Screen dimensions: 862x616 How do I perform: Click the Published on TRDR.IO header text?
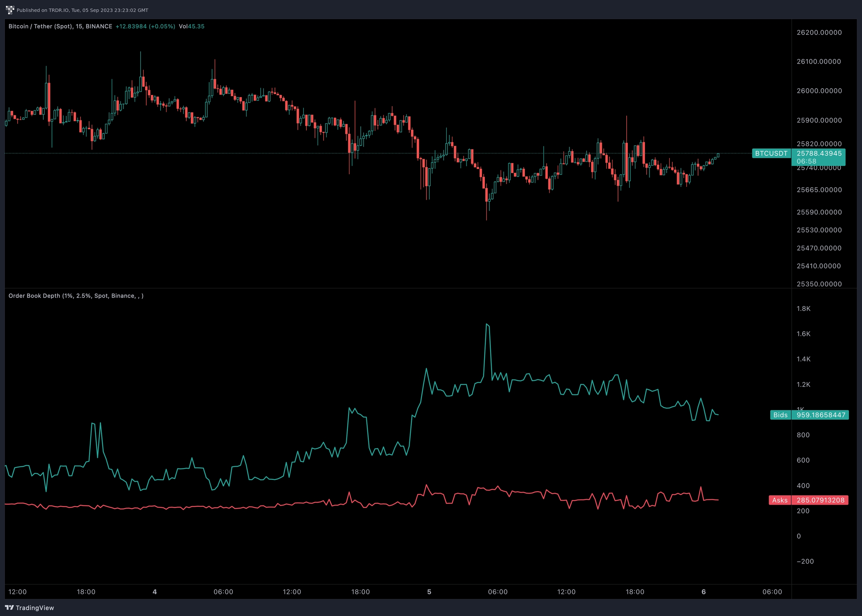tap(82, 10)
